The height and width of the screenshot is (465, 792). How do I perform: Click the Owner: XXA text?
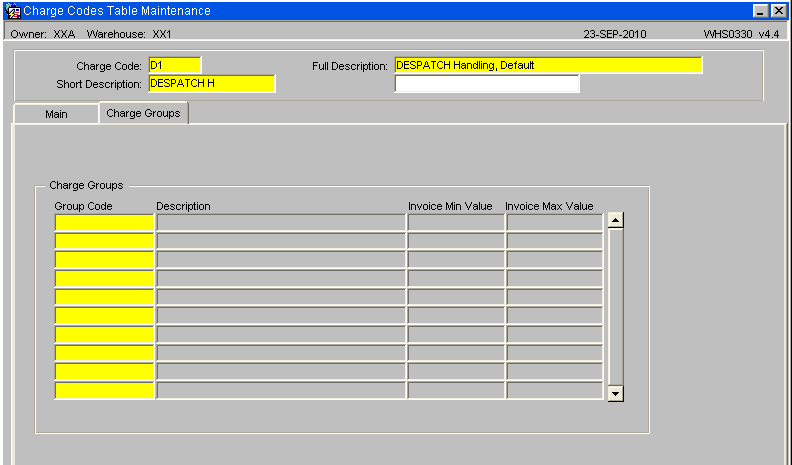pos(43,34)
